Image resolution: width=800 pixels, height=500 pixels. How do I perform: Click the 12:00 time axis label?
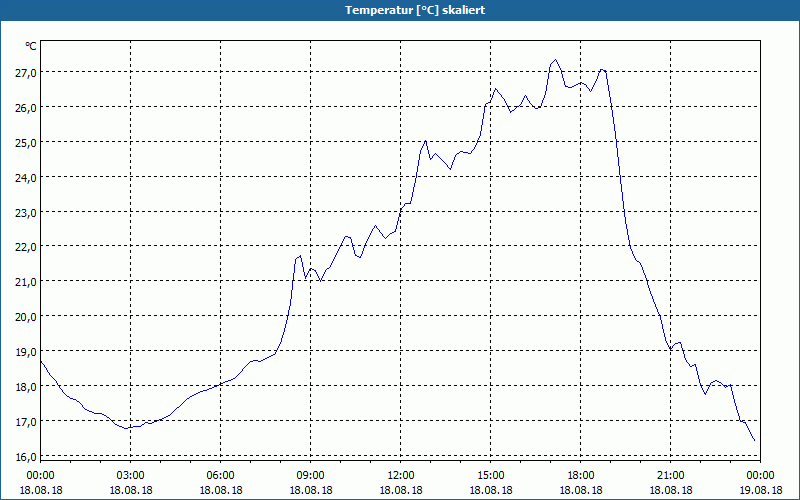tap(400, 475)
